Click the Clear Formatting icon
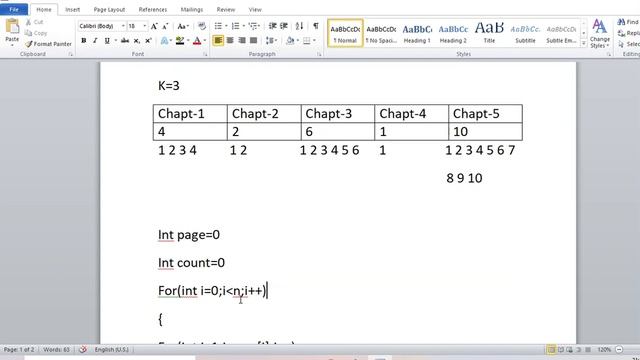The width and height of the screenshot is (640, 360). [x=202, y=26]
